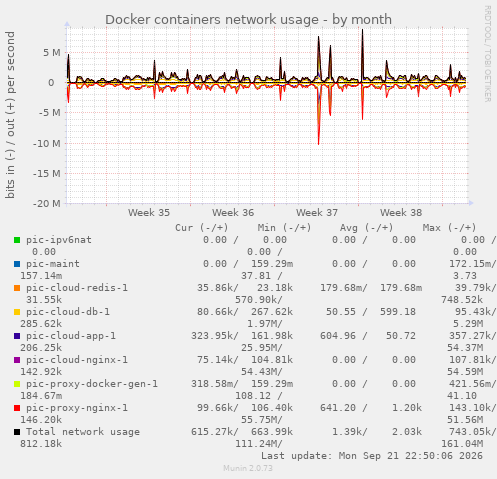Select the 'pic-proxy-docker-gen-1' legend label

(x=92, y=384)
